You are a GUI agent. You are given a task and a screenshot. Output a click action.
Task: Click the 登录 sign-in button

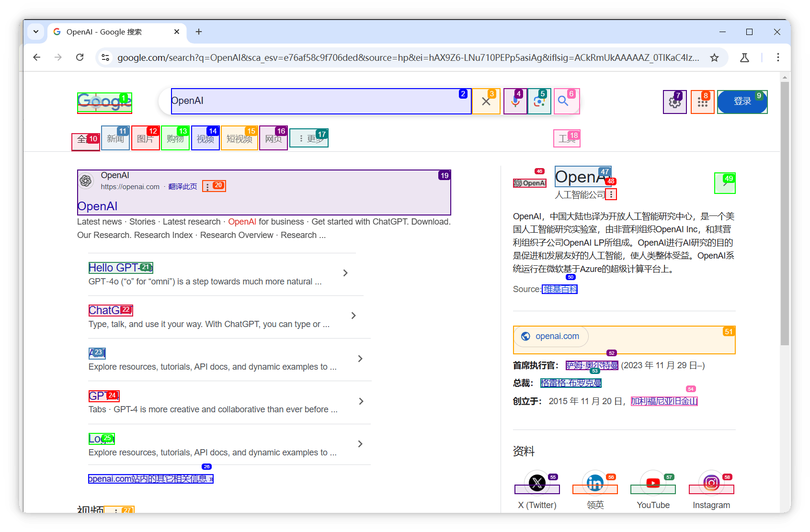(742, 102)
